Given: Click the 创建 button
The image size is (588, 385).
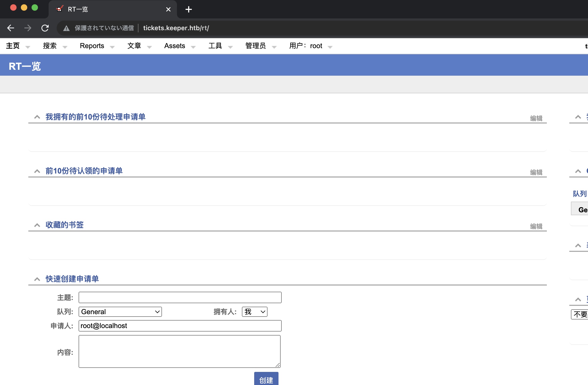Looking at the screenshot, I should click(266, 379).
